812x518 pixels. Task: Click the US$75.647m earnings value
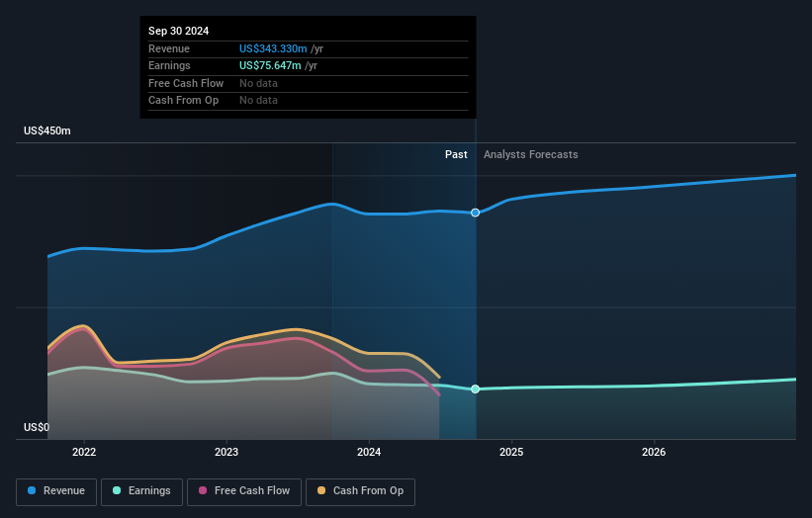pyautogui.click(x=270, y=65)
